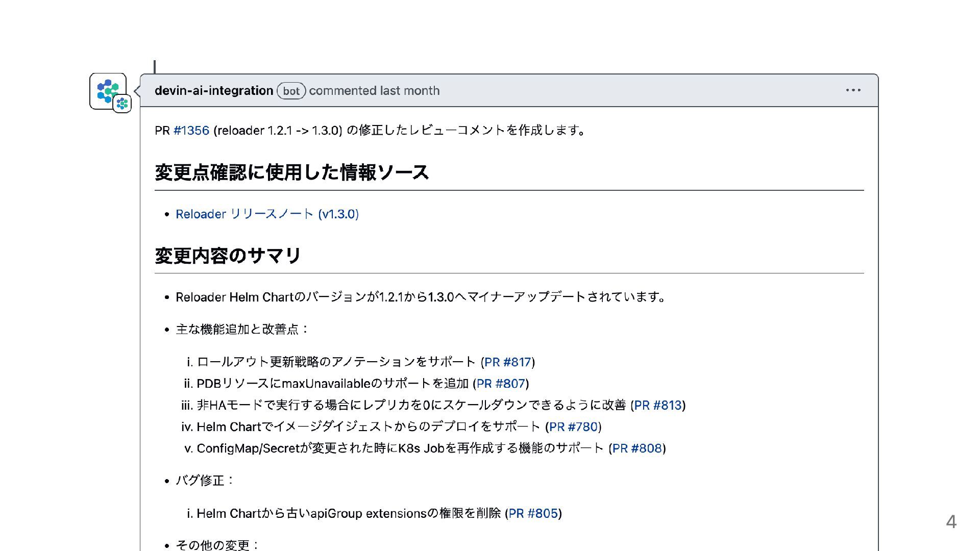The width and height of the screenshot is (980, 551).
Task: Open PR #808 K8s Job link
Action: click(636, 448)
